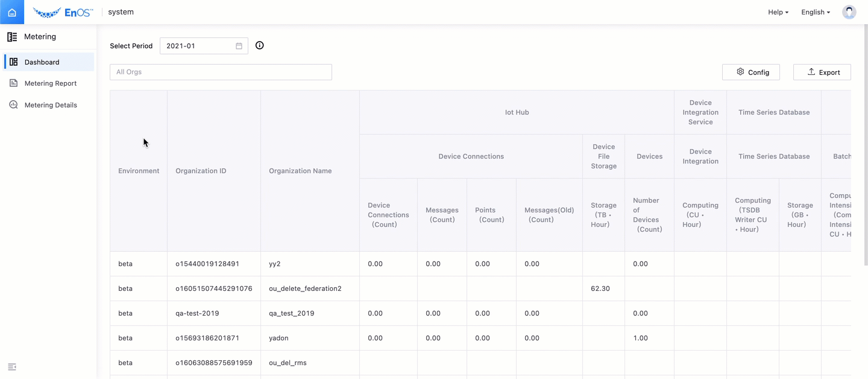Click the Computing (CU • Hour) header
868x379 pixels.
700,215
